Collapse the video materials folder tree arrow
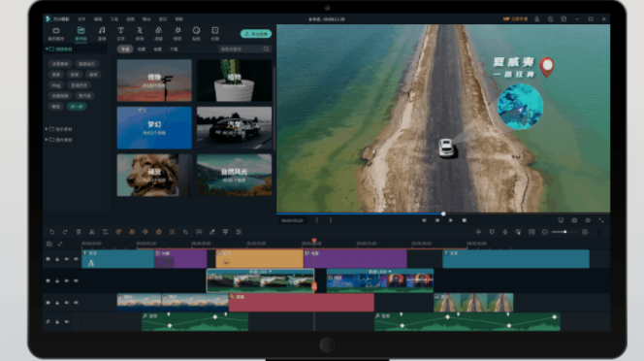This screenshot has height=361, width=644. (47, 49)
